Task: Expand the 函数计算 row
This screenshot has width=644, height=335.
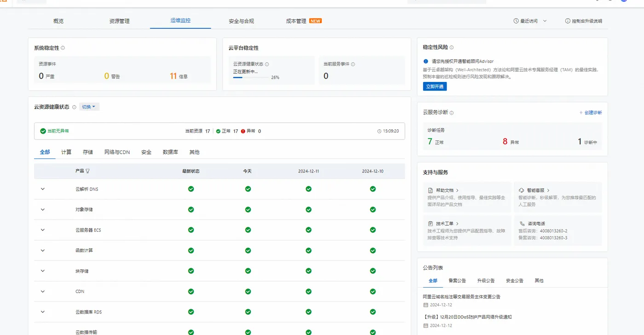Action: point(43,250)
